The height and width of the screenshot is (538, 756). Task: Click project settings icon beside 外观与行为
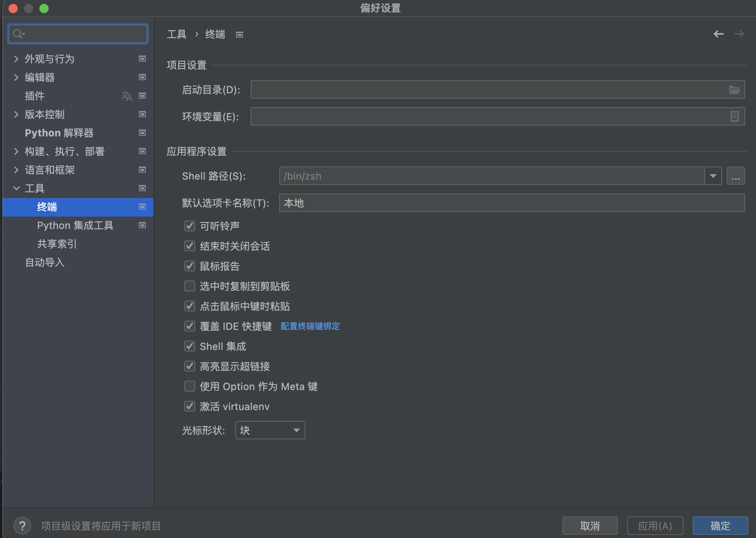142,59
